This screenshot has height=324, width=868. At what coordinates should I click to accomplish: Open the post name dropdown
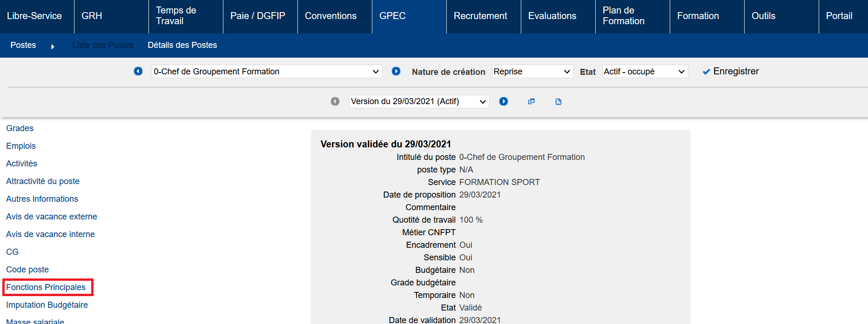267,72
